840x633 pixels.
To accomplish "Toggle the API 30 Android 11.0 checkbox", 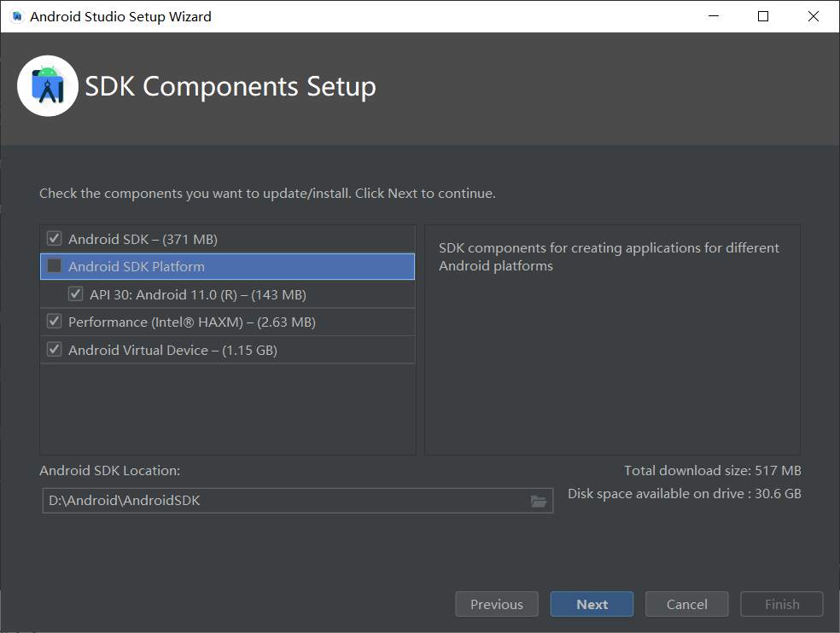I will pos(75,294).
